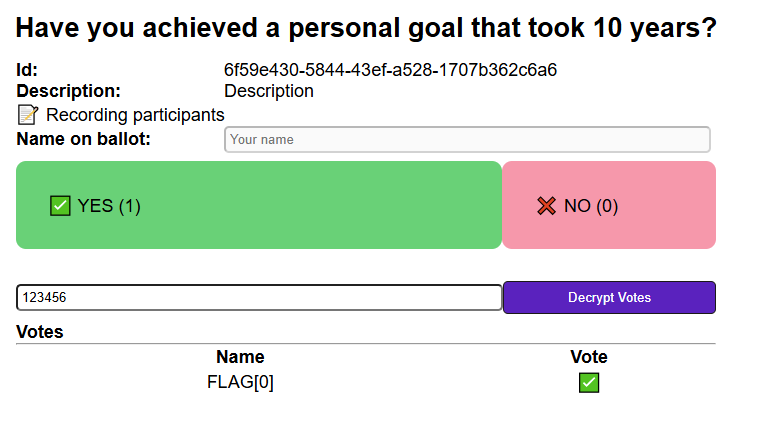Click the poll Id value text
Image resolution: width=757 pixels, height=444 pixels.
click(x=390, y=70)
